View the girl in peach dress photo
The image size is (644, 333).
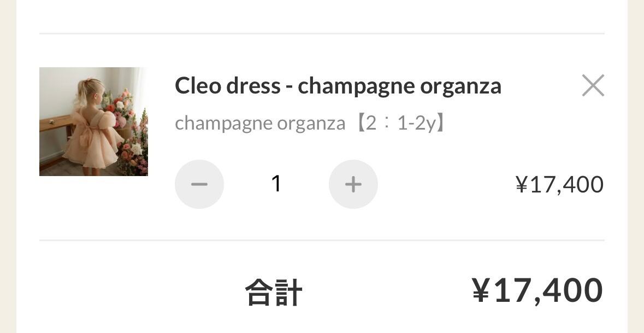click(x=93, y=121)
